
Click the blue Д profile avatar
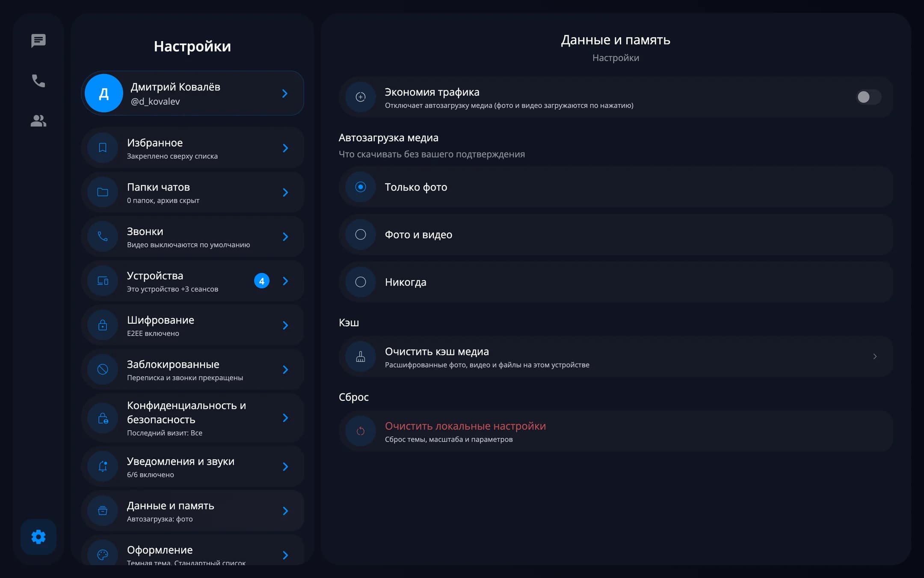tap(104, 93)
